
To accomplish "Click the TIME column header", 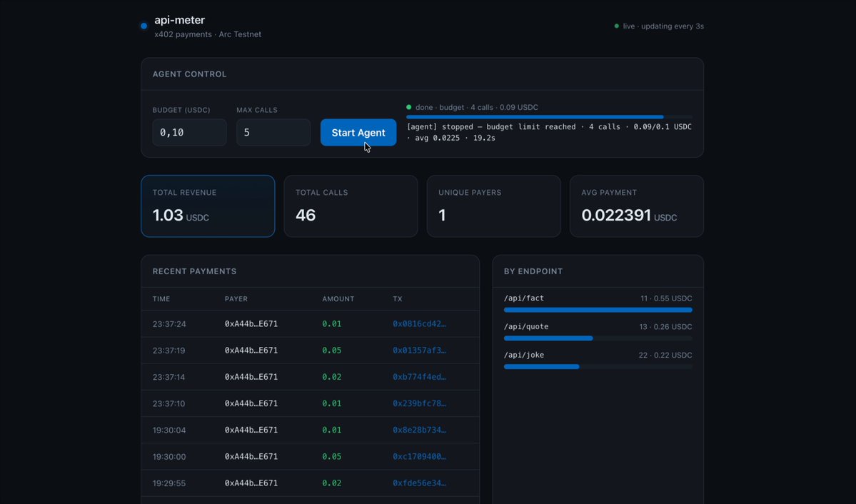I will coord(161,299).
